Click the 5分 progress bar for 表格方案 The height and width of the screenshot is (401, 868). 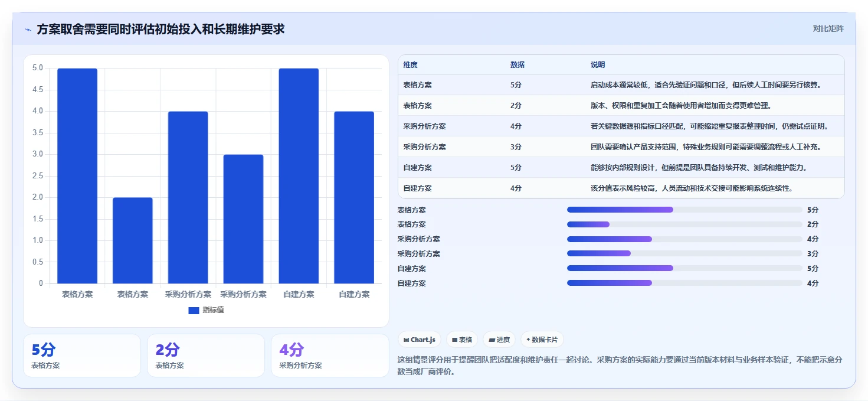pos(684,210)
